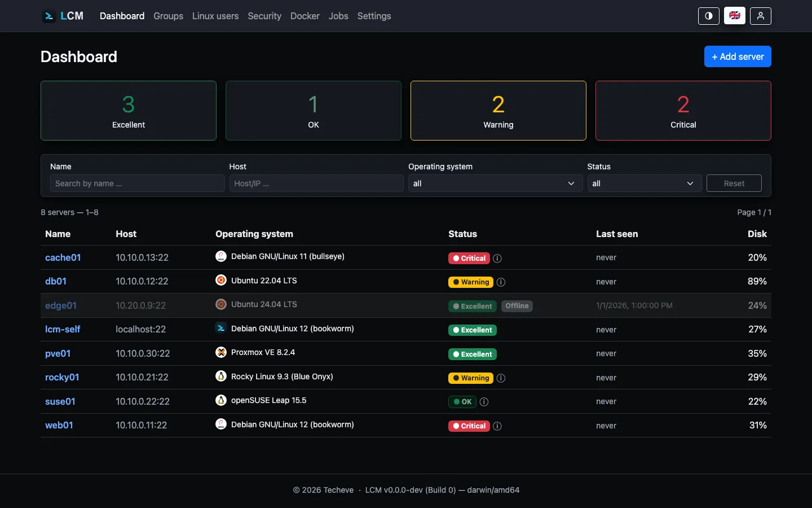This screenshot has width=812, height=508.
Task: Open the rocky01 server link
Action: [x=62, y=377]
